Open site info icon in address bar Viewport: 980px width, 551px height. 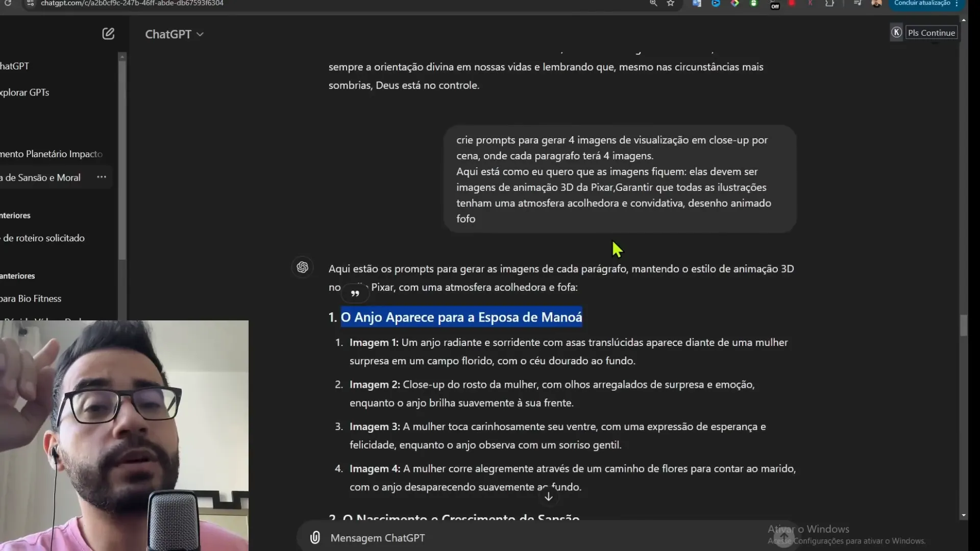coord(30,4)
